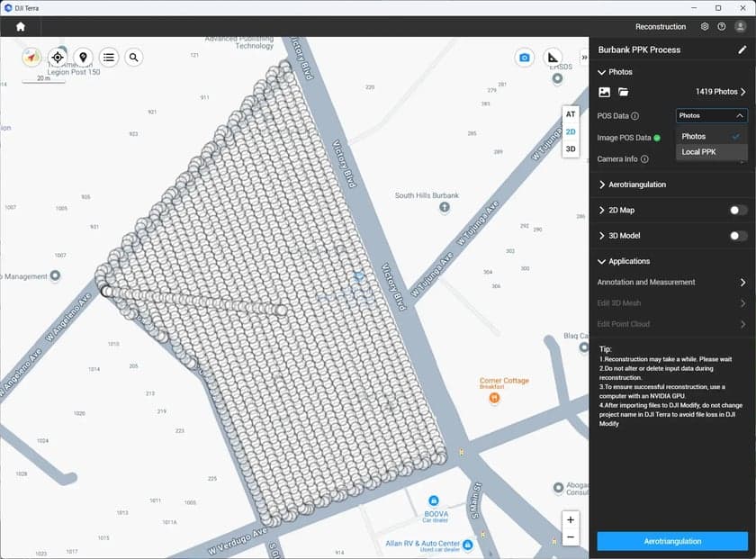Viewport: 756px width, 559px height.
Task: Click the Home icon in the top bar
Action: (19, 27)
